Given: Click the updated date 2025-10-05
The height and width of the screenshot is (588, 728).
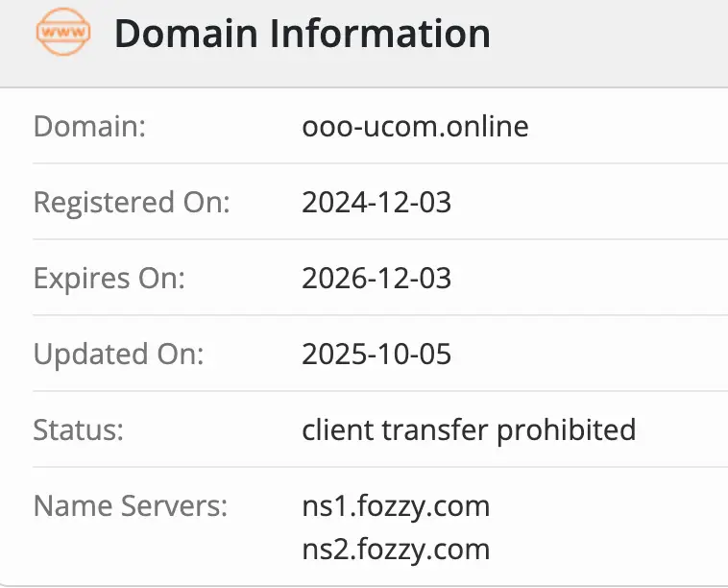Looking at the screenshot, I should point(376,354).
